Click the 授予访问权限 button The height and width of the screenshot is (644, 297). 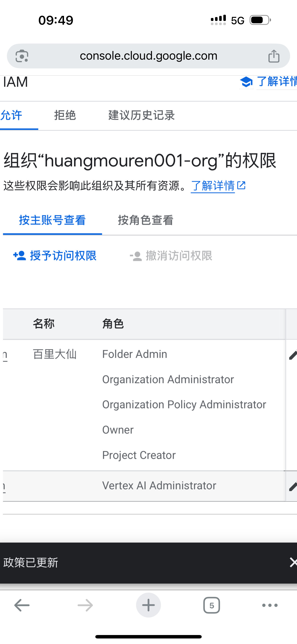pos(55,256)
